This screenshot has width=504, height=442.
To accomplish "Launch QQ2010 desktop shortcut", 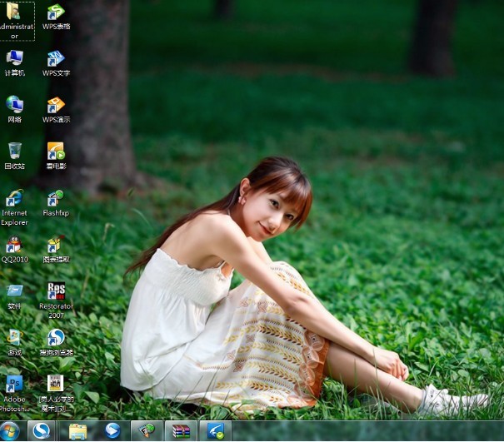I will (14, 245).
